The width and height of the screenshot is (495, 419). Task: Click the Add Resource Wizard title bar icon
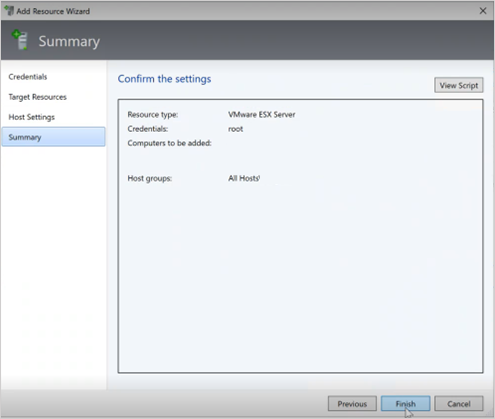(x=9, y=11)
